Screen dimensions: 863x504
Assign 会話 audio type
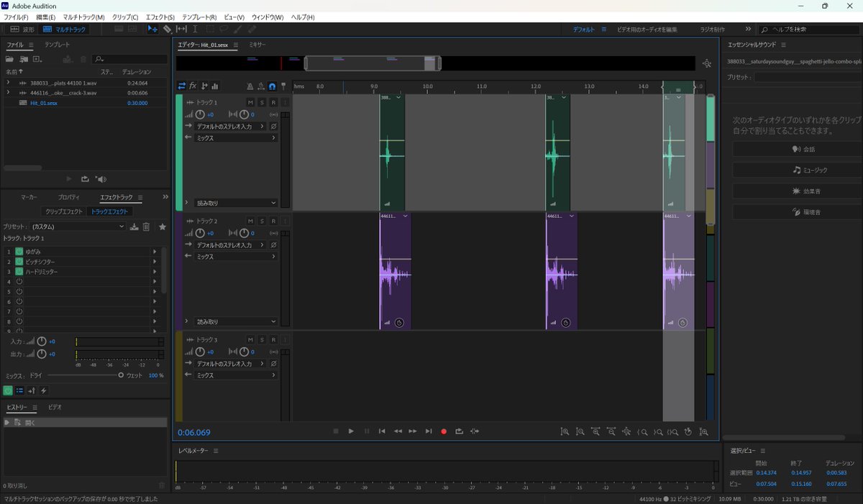click(x=804, y=149)
